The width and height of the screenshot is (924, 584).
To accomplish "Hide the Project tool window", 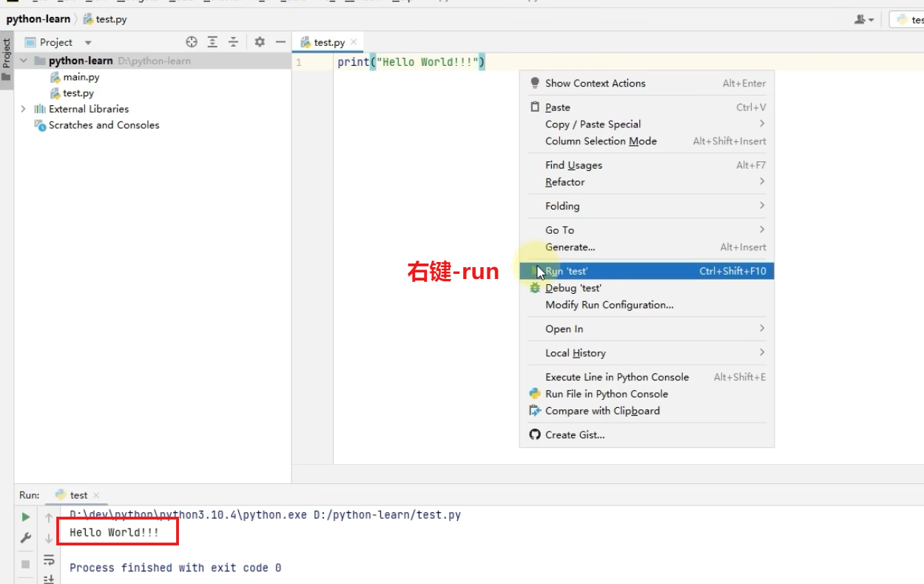I will click(x=280, y=42).
